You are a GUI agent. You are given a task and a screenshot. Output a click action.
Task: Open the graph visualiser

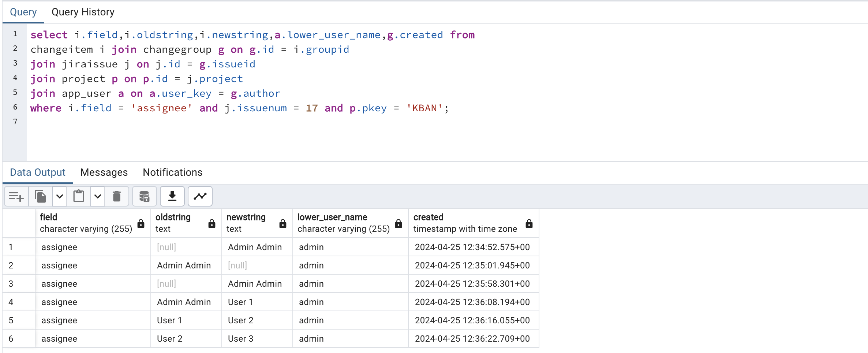[x=200, y=196]
